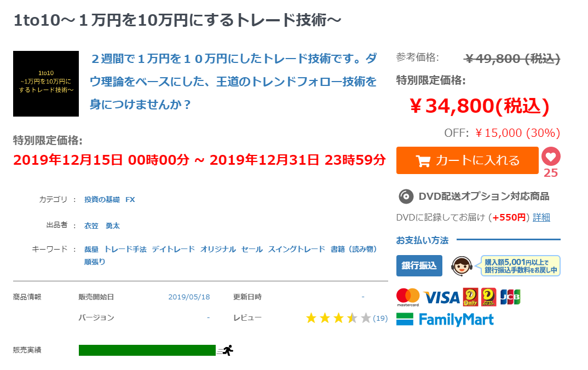
Task: Click the running person sales icon
Action: [227, 350]
